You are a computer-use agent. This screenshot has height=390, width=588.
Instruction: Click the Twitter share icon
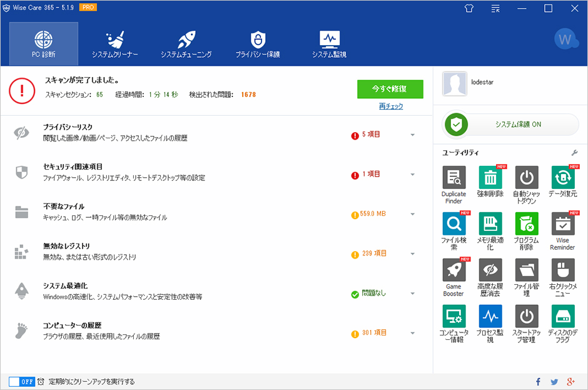point(554,382)
